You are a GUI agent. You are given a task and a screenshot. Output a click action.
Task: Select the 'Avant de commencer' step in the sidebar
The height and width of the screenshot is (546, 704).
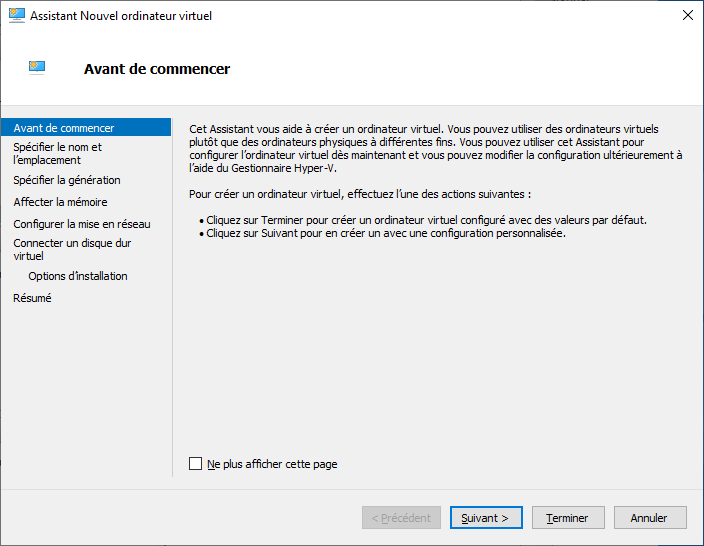64,128
